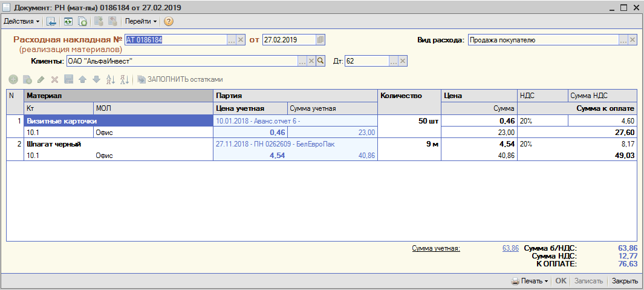
Task: Open selection for Дт account 62
Action: (394, 61)
